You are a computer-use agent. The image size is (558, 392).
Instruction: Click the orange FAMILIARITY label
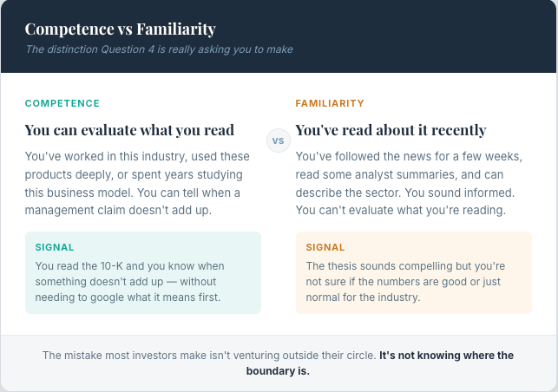pos(330,103)
